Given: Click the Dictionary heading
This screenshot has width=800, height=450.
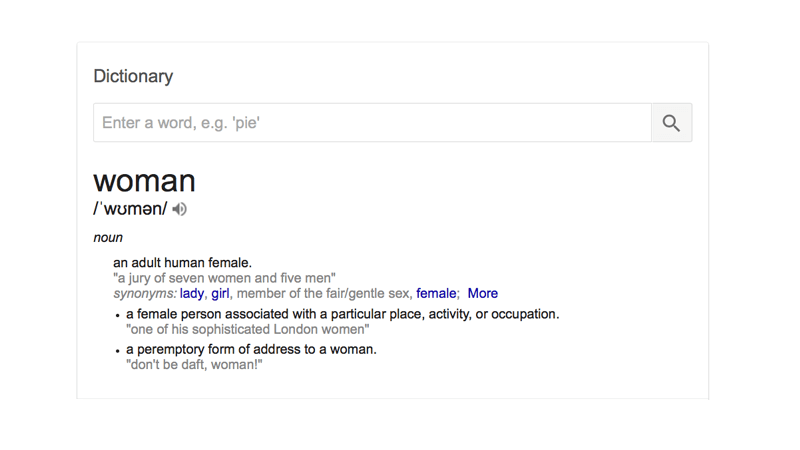Looking at the screenshot, I should [133, 77].
